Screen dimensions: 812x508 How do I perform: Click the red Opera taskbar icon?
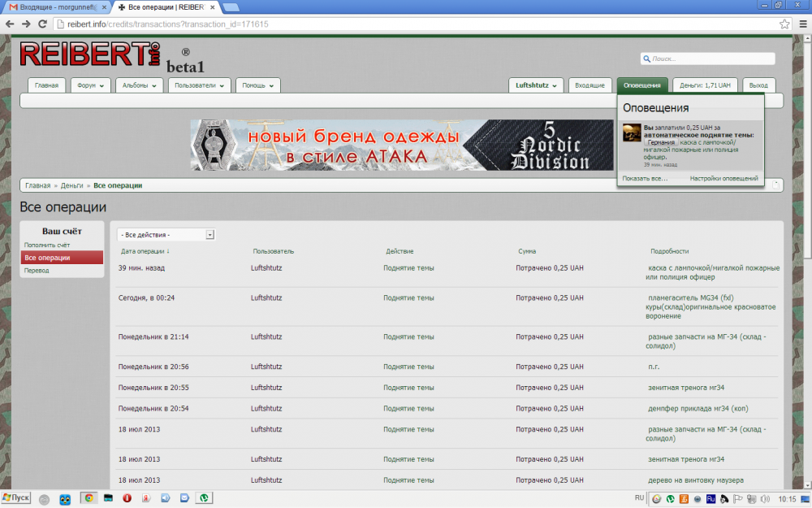127,498
